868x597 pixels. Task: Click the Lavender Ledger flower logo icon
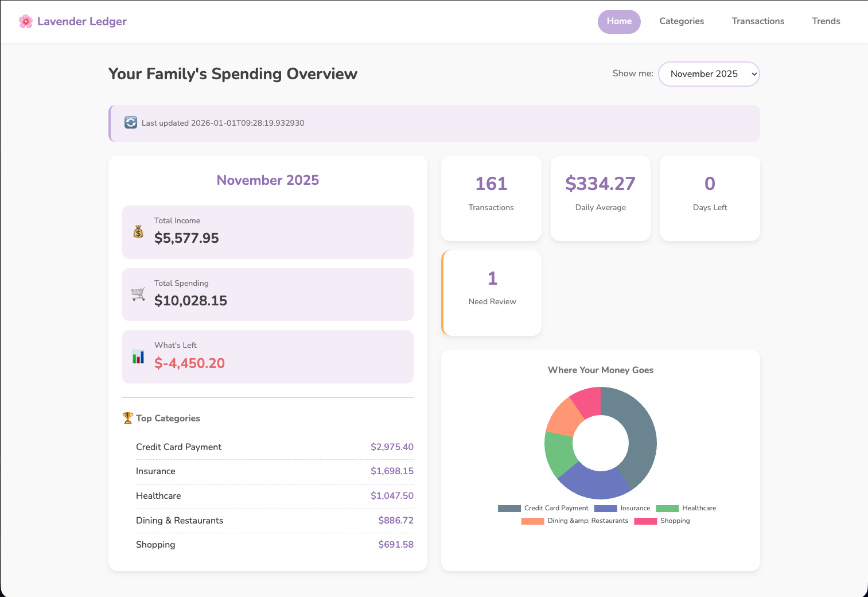(x=26, y=22)
